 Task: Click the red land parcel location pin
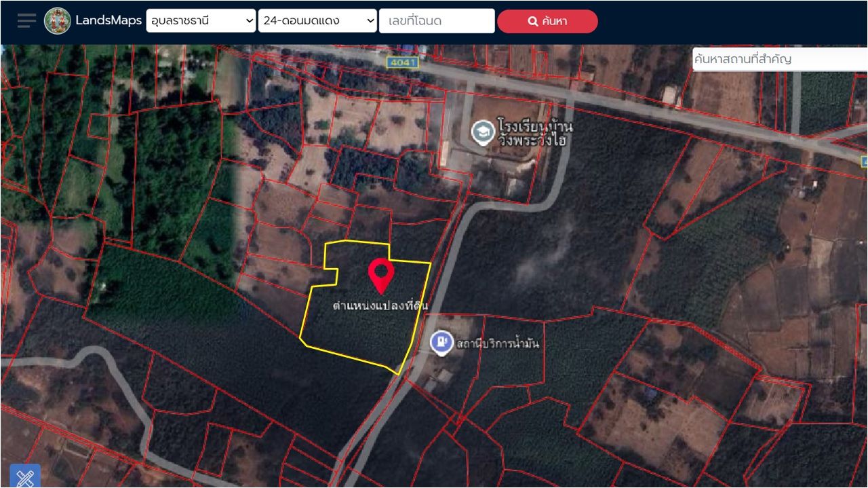[381, 274]
